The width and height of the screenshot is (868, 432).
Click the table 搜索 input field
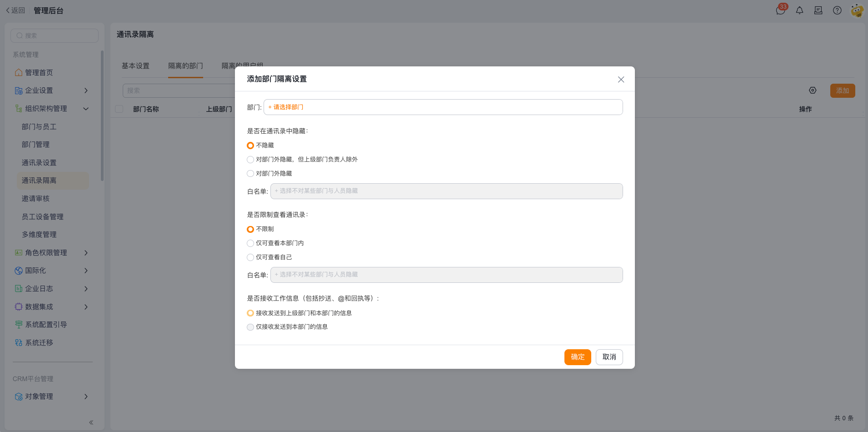(x=179, y=90)
